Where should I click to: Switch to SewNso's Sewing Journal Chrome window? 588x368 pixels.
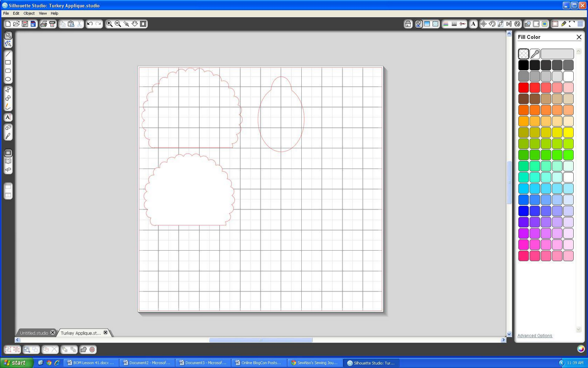pos(315,363)
